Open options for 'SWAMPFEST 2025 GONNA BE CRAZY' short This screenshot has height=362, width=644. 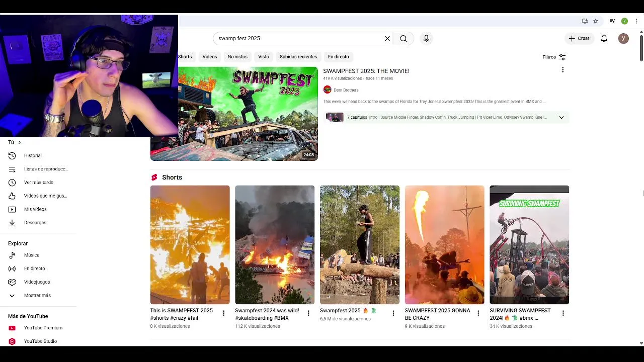(478, 313)
